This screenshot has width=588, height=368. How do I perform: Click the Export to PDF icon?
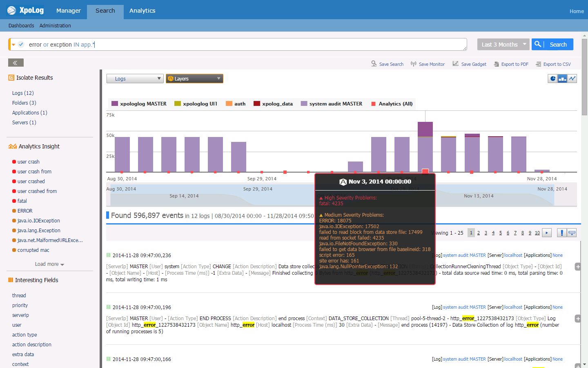[x=496, y=64]
